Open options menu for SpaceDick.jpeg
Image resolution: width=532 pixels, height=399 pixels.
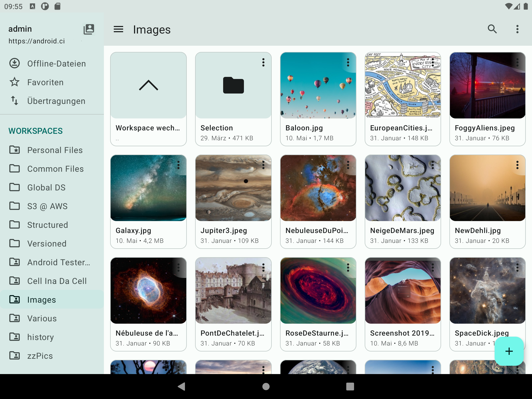point(517,268)
